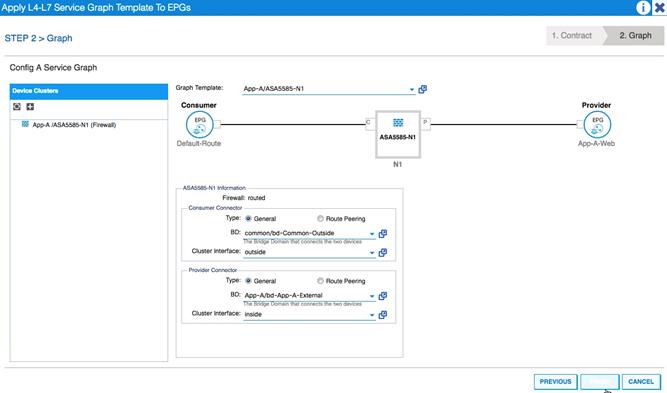Image resolution: width=667 pixels, height=393 pixels.
Task: Select the Consumer EPG Default-Route icon
Action: 199,124
